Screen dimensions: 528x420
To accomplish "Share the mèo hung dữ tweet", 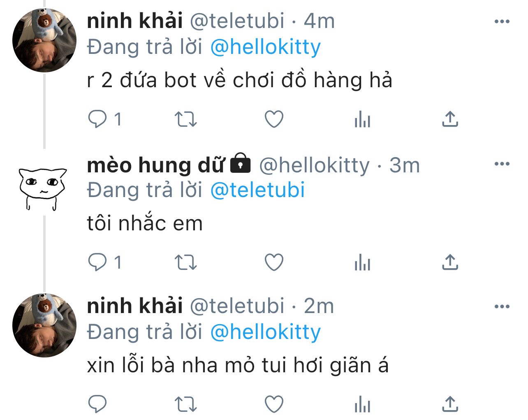I will point(450,262).
